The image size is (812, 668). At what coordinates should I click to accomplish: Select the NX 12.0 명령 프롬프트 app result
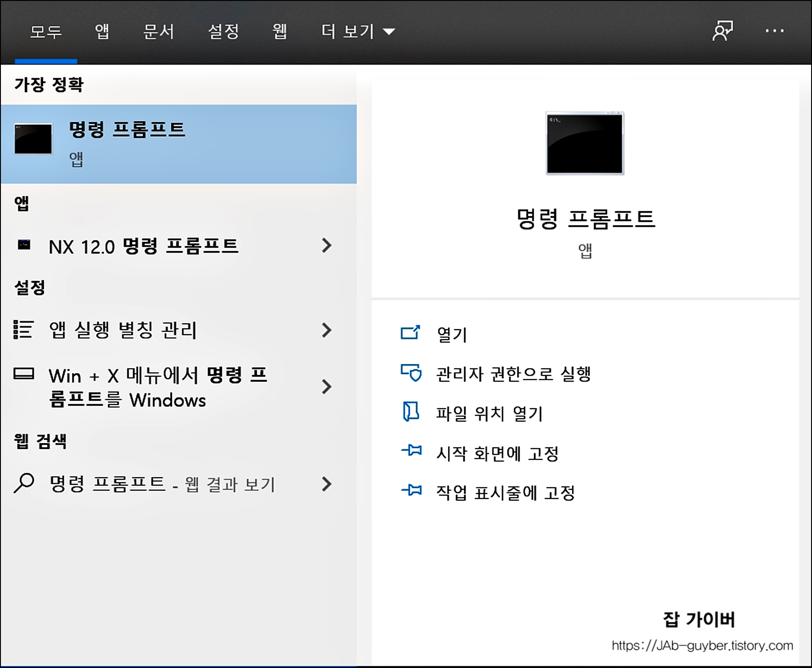(x=179, y=246)
